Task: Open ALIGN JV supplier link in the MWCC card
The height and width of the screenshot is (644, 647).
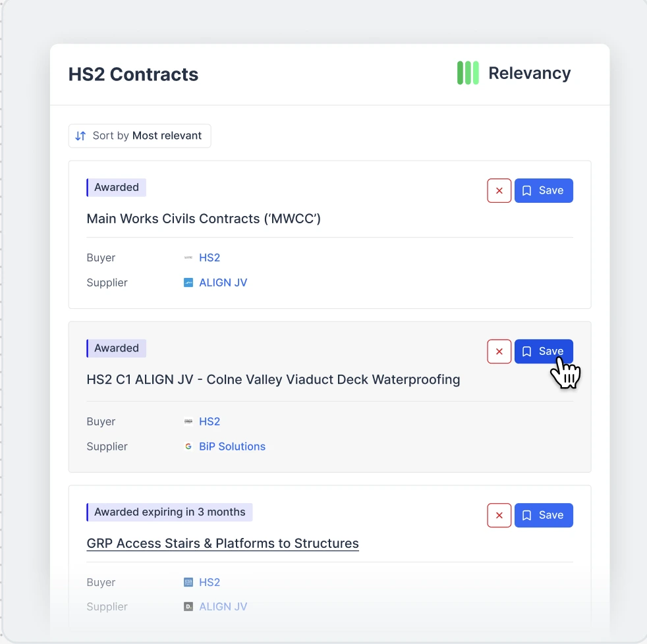Action: tap(223, 282)
